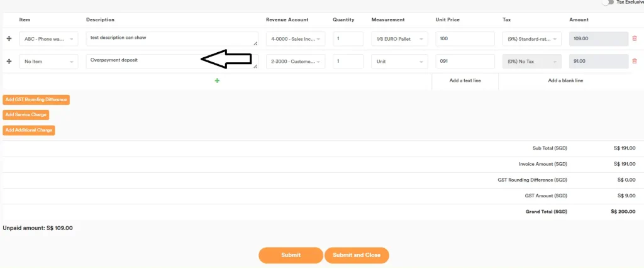The image size is (644, 269).
Task: Open 4-0000 Sales revenue account dropdown
Action: (x=296, y=39)
